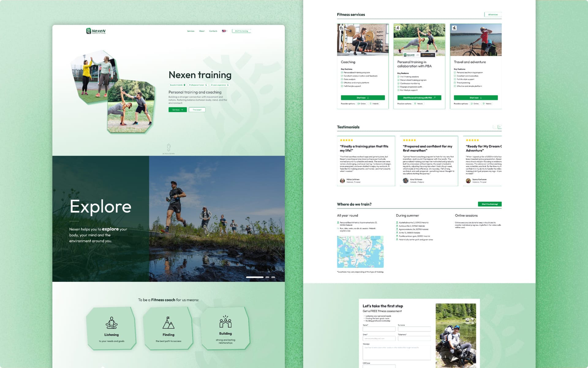Go back using the testimonials left arrow
Image resolution: width=588 pixels, height=368 pixels.
point(495,126)
